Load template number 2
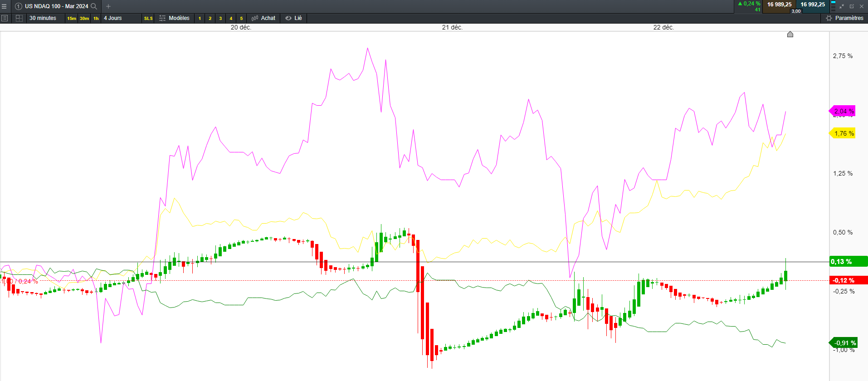This screenshot has width=868, height=381. coord(210,19)
